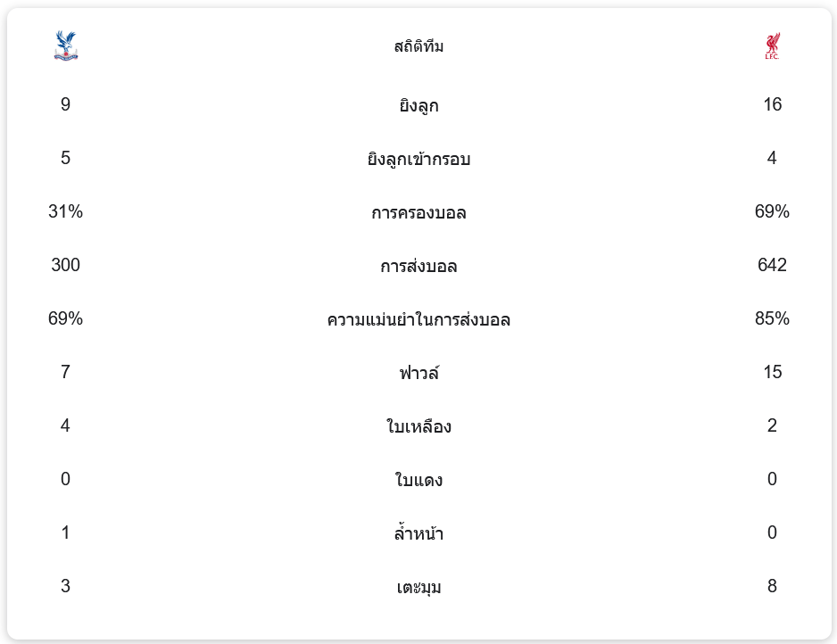Select the สถิติทีม header title

click(x=418, y=46)
